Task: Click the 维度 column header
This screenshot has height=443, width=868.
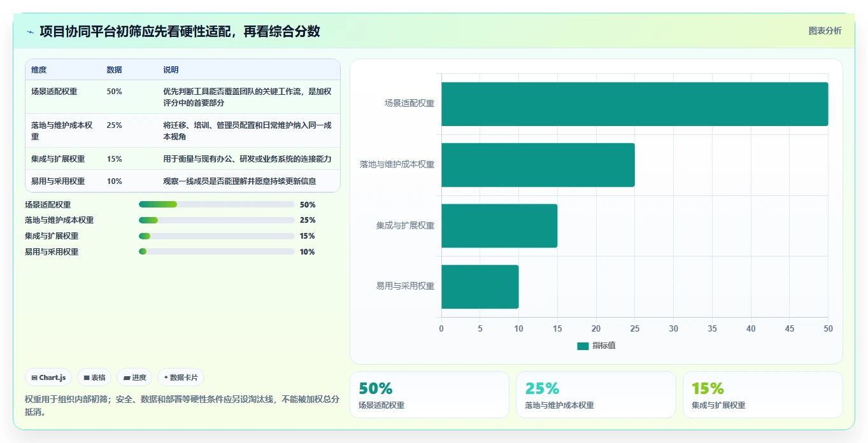Action: click(x=39, y=70)
